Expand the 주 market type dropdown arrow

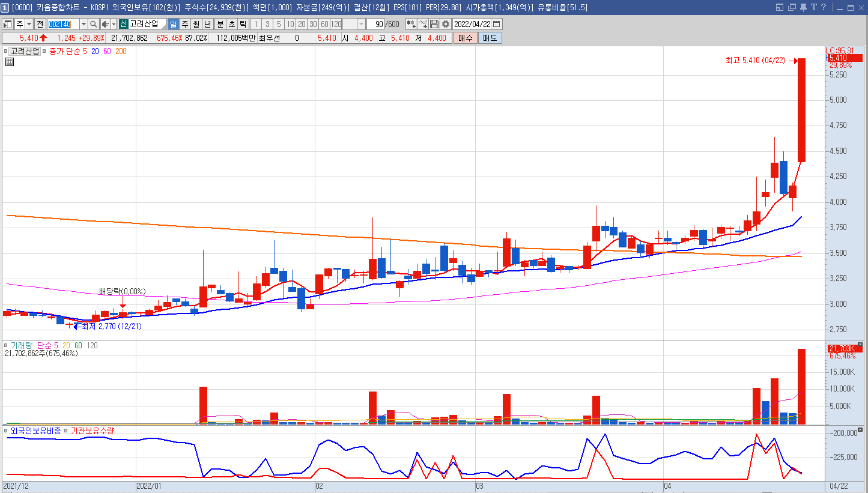29,24
